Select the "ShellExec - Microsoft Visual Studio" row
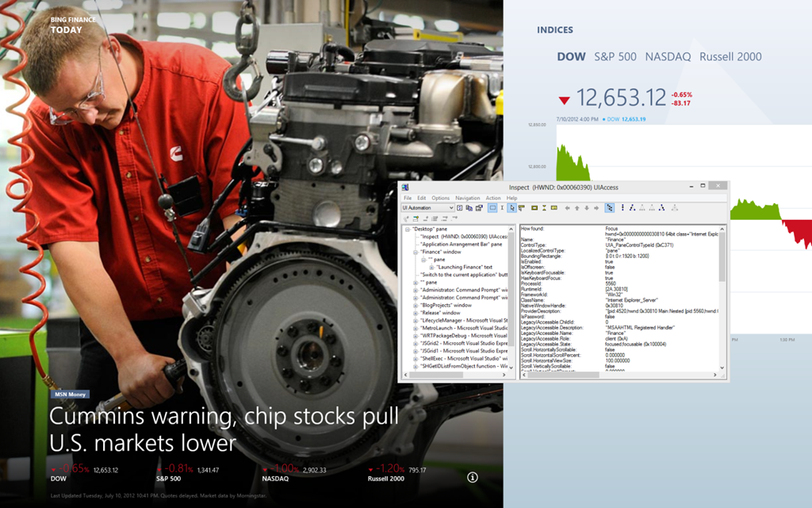812x508 pixels. point(463,359)
